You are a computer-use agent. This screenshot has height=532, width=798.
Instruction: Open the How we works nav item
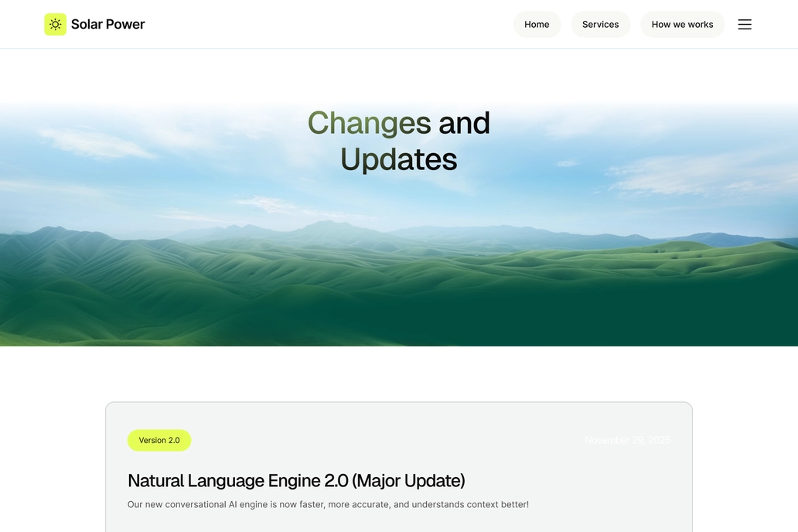click(682, 25)
